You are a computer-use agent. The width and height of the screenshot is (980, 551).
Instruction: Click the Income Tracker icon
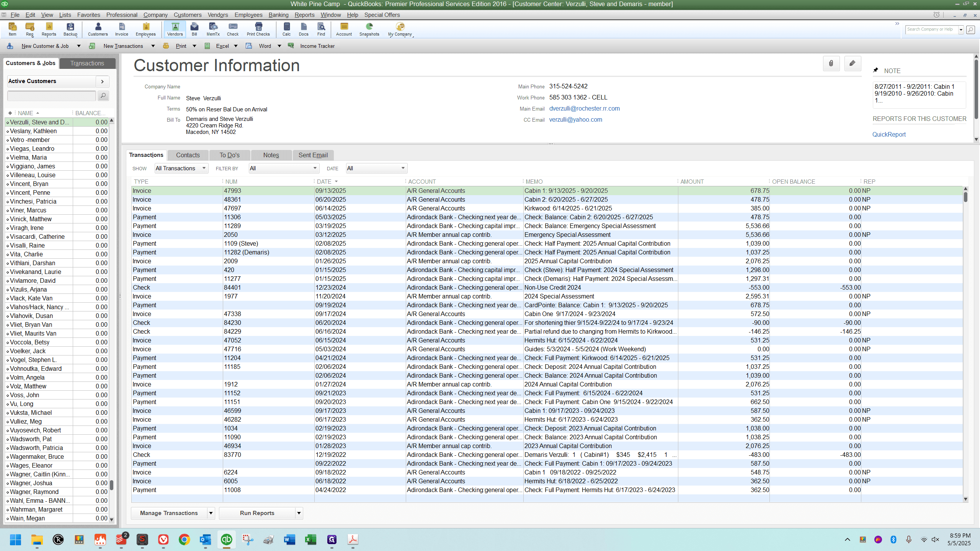(x=291, y=46)
